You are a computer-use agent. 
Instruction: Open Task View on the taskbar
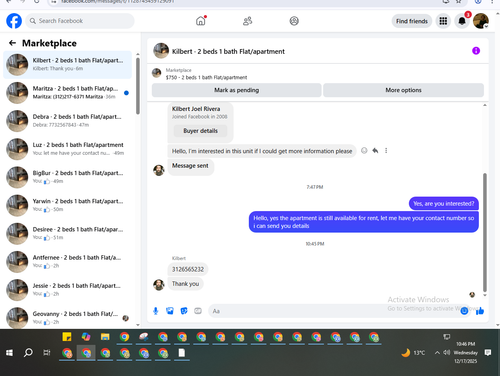(x=47, y=353)
